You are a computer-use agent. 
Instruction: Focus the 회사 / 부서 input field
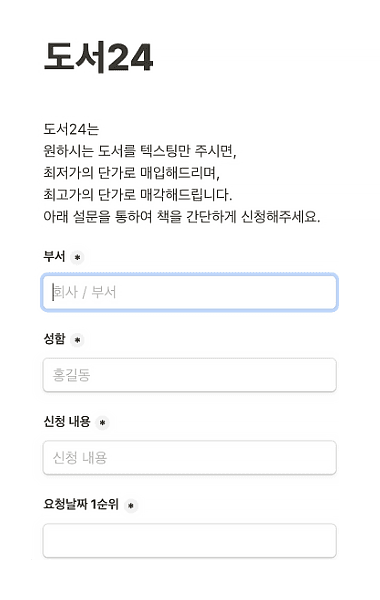[189, 292]
